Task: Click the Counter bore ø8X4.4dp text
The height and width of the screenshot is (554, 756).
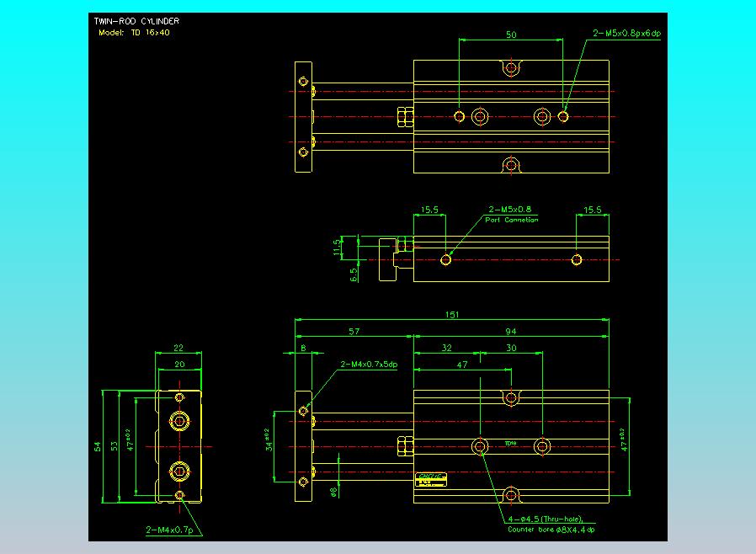Action: (551, 530)
